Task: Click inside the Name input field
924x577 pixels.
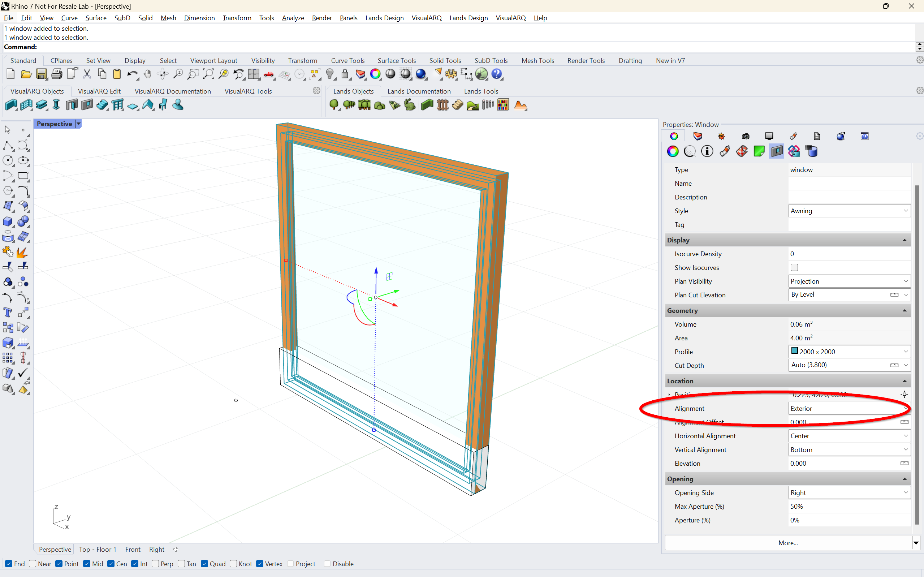Action: tap(849, 183)
